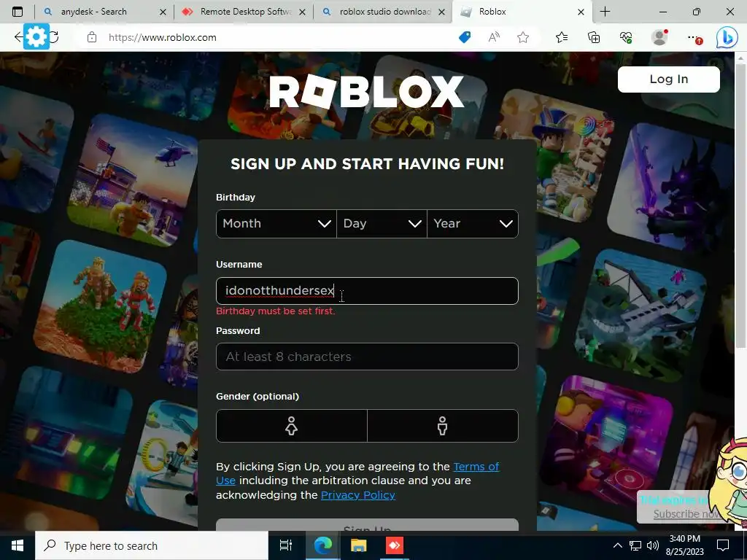Click the Log In button

coord(668,79)
